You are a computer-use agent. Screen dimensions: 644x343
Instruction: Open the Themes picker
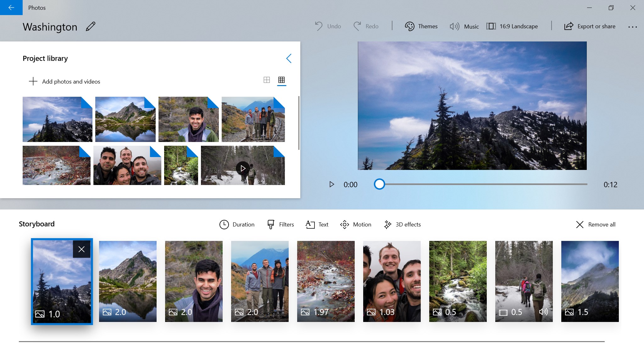pyautogui.click(x=421, y=26)
